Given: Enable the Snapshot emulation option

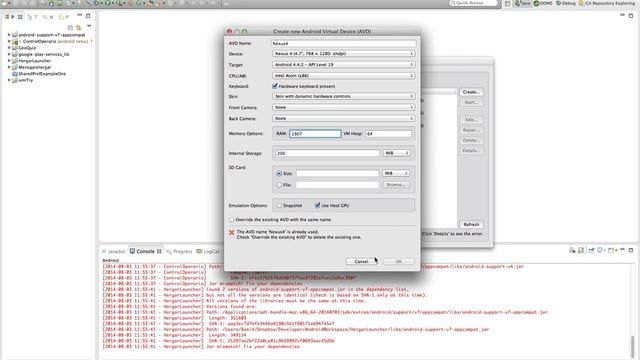Looking at the screenshot, I should point(280,206).
